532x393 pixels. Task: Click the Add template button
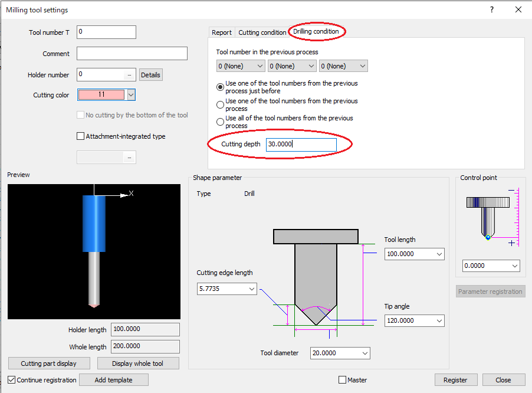pos(113,380)
